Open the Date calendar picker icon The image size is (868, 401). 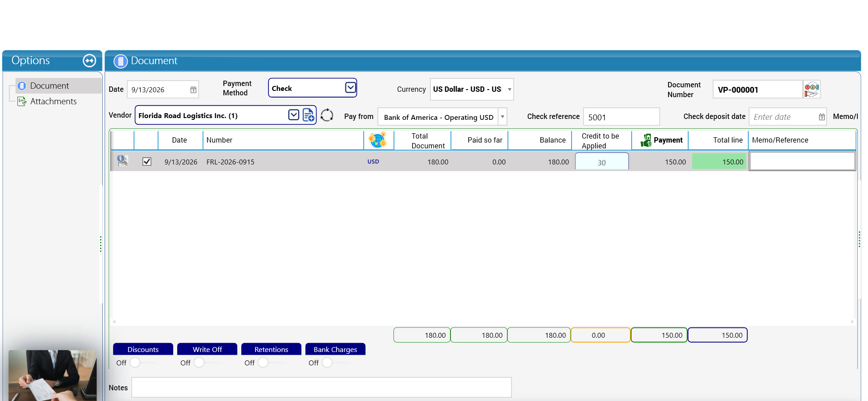click(x=193, y=90)
